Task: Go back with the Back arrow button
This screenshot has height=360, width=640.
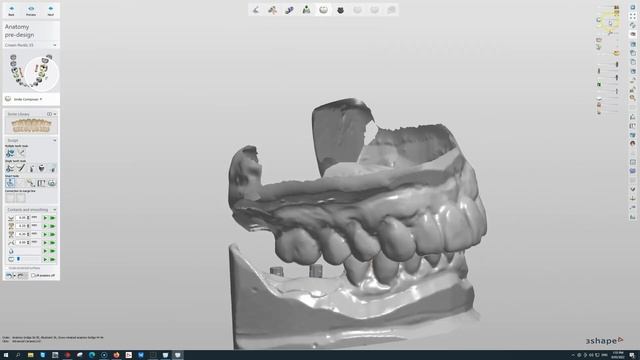Action: coord(11,11)
